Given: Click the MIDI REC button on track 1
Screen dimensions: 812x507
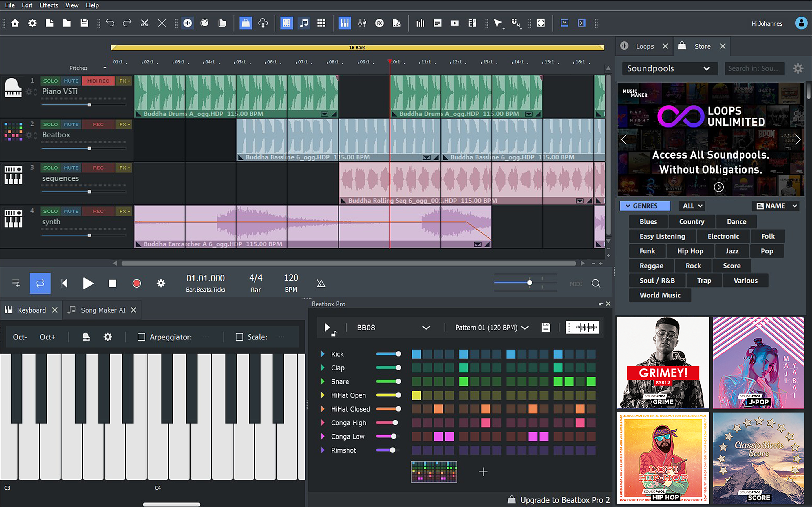Looking at the screenshot, I should 97,80.
